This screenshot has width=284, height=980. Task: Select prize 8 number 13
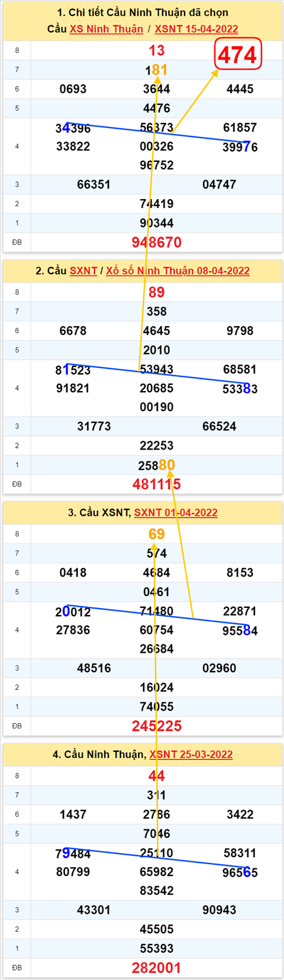[157, 51]
